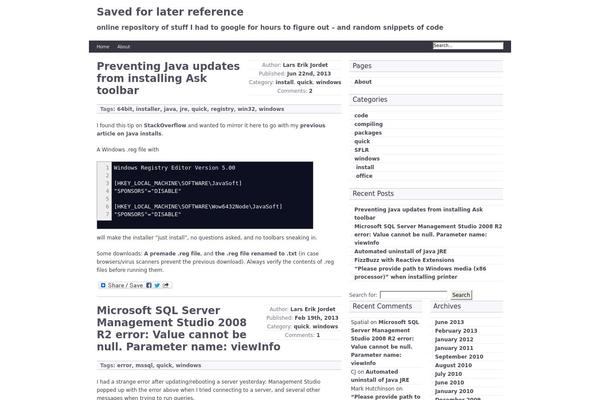Click the Facebook share icon
The image size is (600, 400).
(x=149, y=285)
